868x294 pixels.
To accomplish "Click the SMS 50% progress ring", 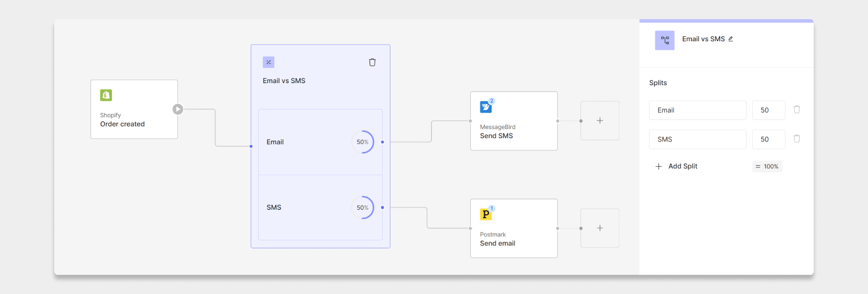I will [363, 207].
